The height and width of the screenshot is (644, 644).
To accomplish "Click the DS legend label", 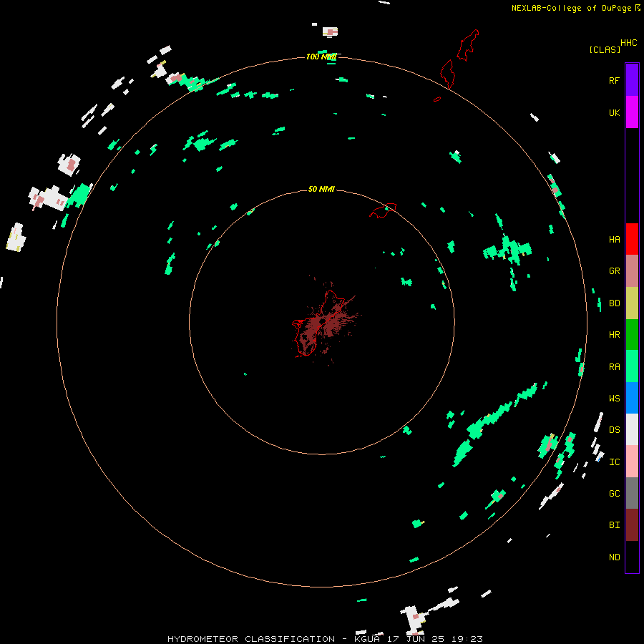I will click(x=614, y=429).
